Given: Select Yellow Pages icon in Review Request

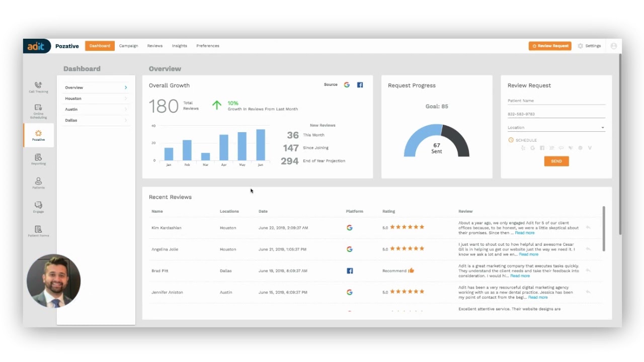Looking at the screenshot, I should point(551,148).
